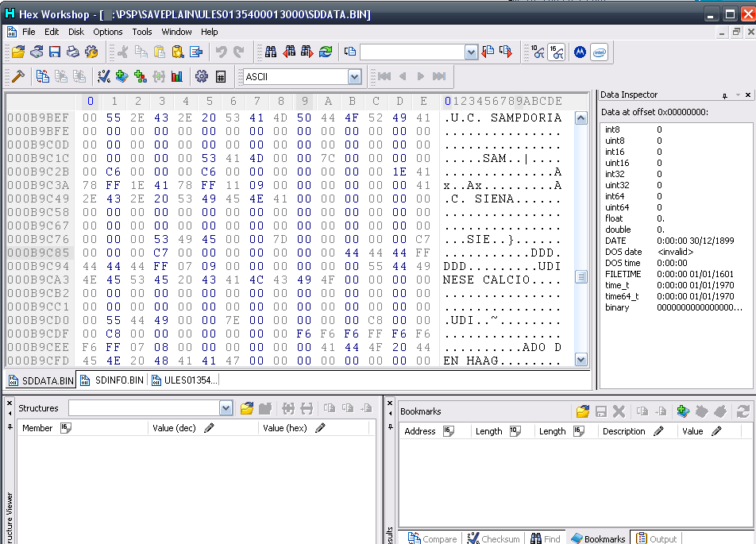Screen dimensions: 756x544
Task: Close the Structures viewer panel
Action: (10, 403)
